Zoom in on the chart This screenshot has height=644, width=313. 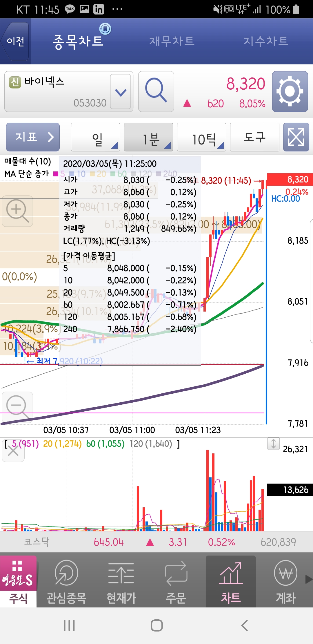[17, 211]
